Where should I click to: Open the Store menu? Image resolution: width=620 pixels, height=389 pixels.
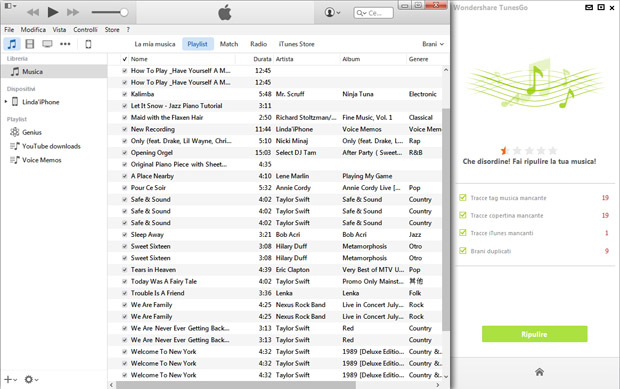(x=112, y=30)
